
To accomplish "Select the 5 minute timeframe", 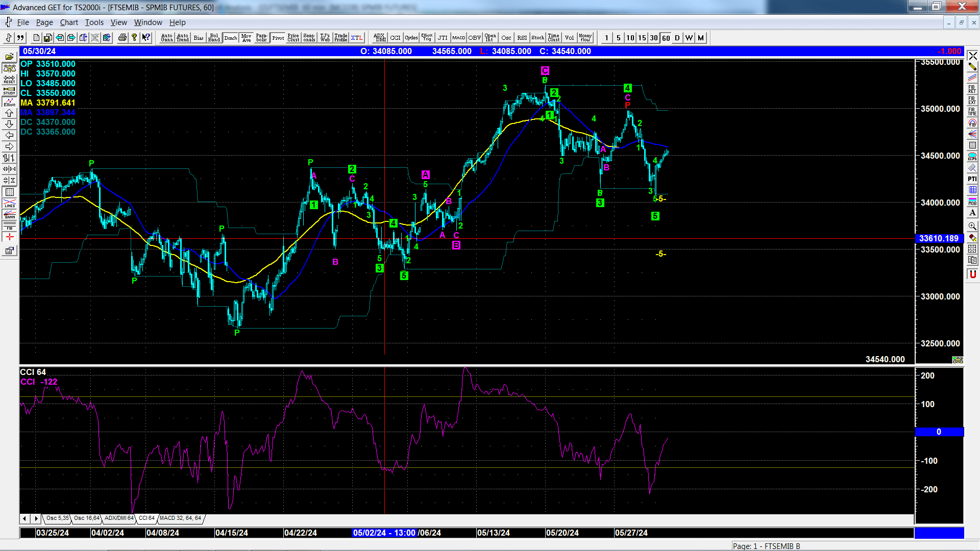I will point(619,38).
